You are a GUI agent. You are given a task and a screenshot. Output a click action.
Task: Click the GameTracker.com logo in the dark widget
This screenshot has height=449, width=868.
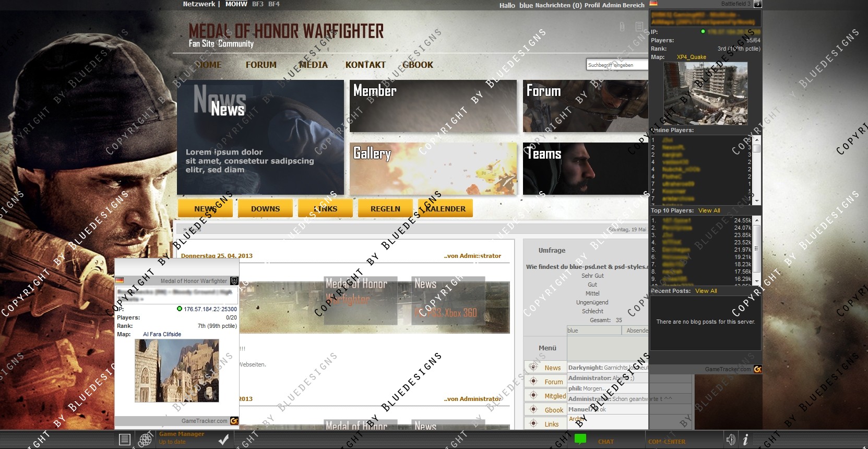click(x=757, y=369)
